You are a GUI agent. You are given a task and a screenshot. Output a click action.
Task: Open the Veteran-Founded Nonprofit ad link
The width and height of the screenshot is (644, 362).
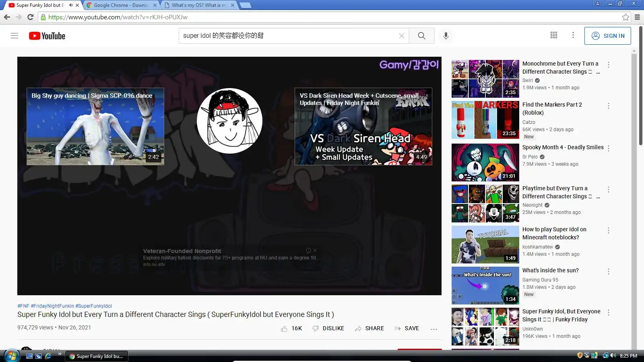coord(182,251)
